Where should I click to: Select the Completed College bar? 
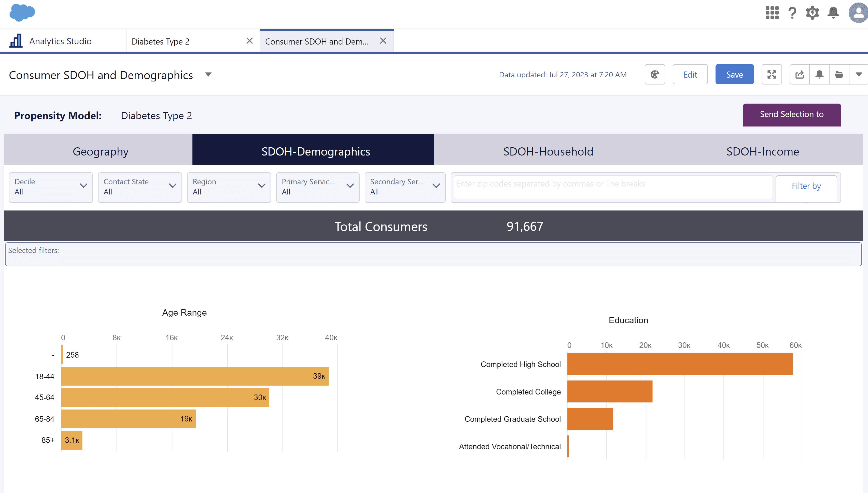tap(610, 391)
